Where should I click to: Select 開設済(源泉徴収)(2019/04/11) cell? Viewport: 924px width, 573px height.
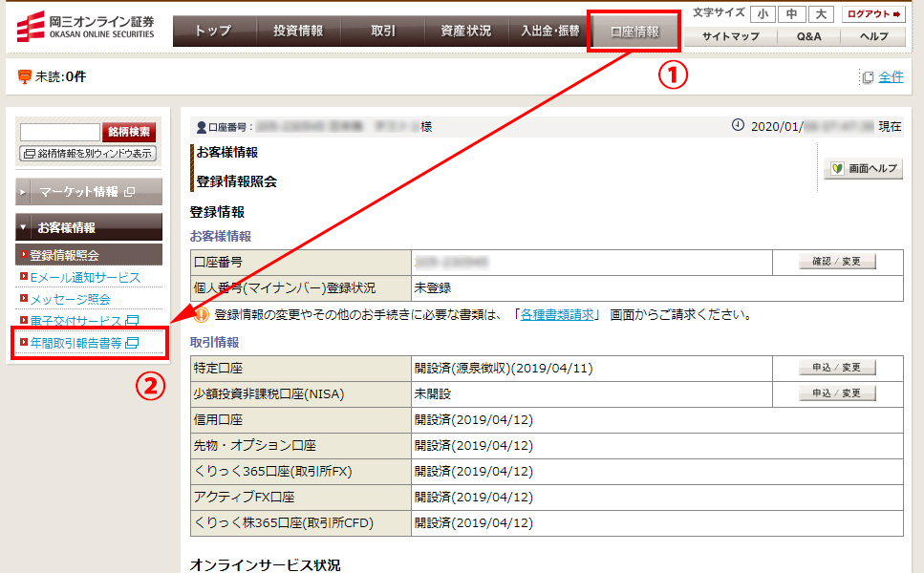point(591,368)
